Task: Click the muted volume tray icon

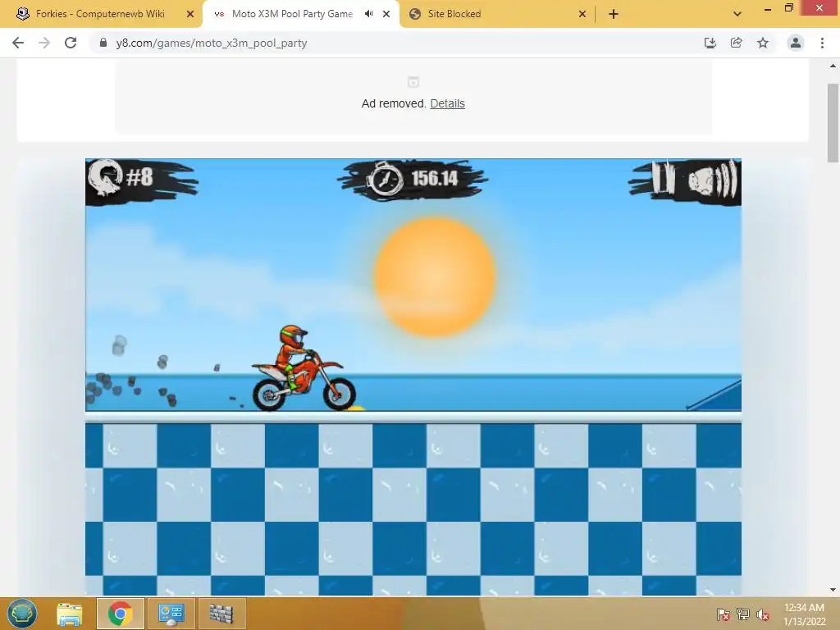Action: pyautogui.click(x=763, y=614)
